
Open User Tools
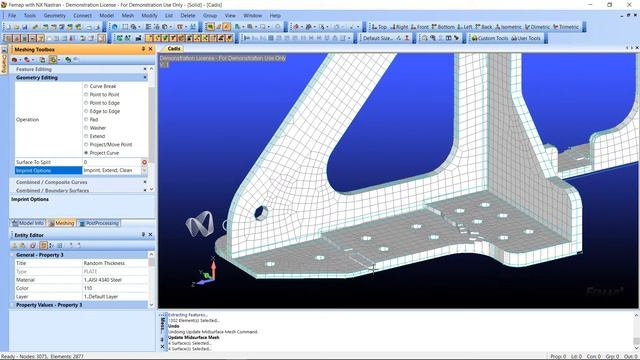(525, 38)
